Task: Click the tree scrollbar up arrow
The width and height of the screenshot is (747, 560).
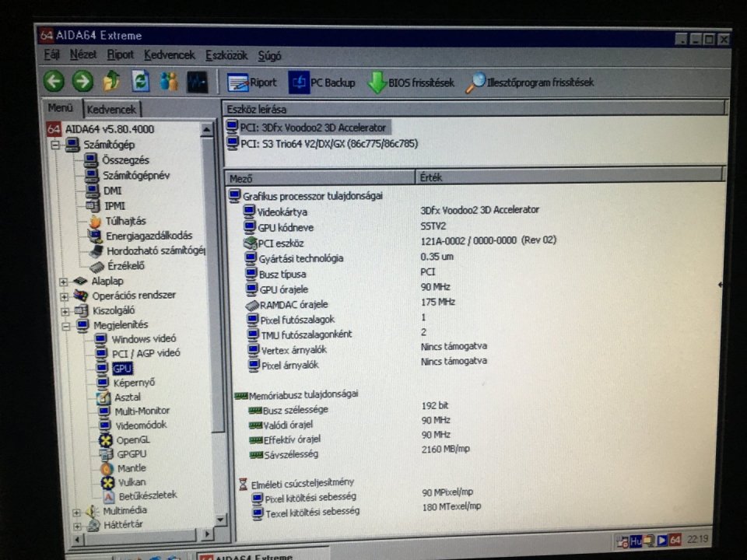Action: tap(207, 128)
